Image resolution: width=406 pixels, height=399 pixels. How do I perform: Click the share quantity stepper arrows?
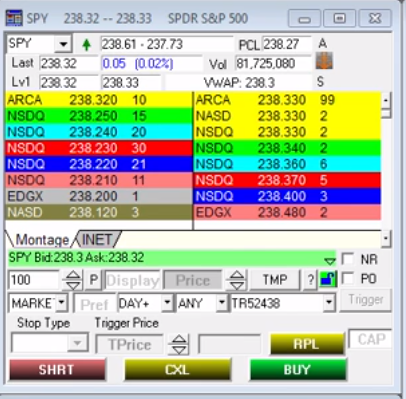point(73,280)
